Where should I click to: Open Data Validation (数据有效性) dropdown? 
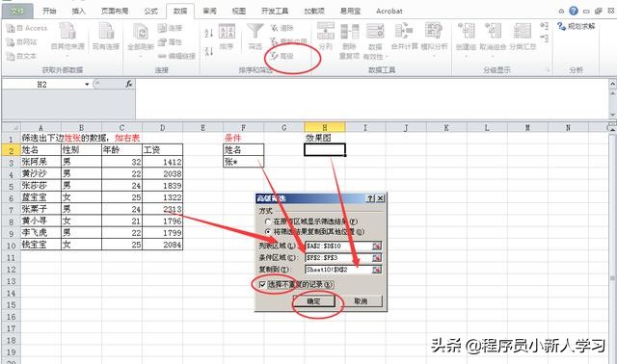[x=375, y=41]
